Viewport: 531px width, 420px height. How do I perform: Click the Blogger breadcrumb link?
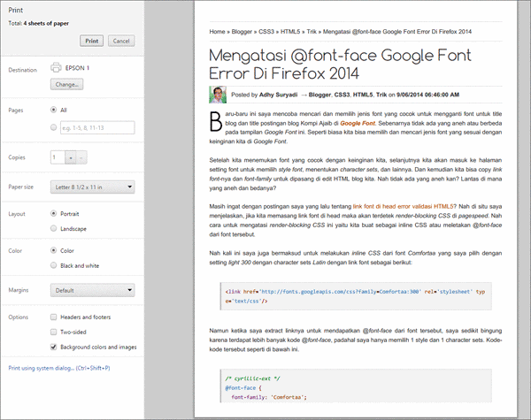point(242,32)
